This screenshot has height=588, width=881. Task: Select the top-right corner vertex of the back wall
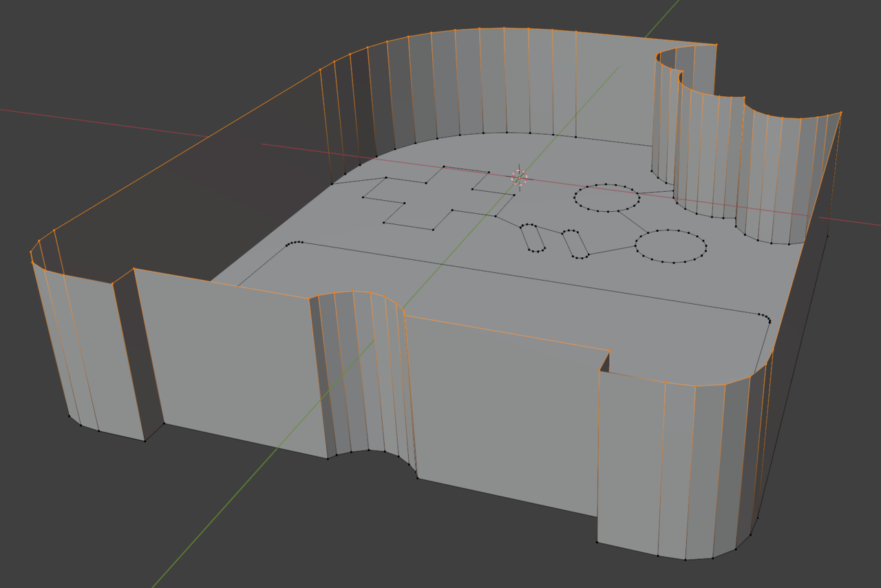716,45
